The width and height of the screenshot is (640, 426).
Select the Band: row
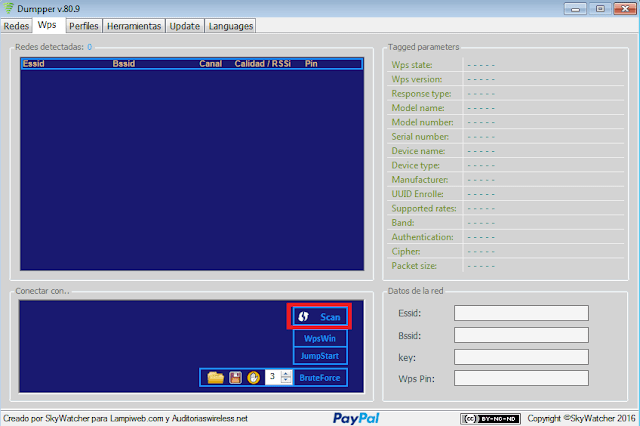point(505,223)
